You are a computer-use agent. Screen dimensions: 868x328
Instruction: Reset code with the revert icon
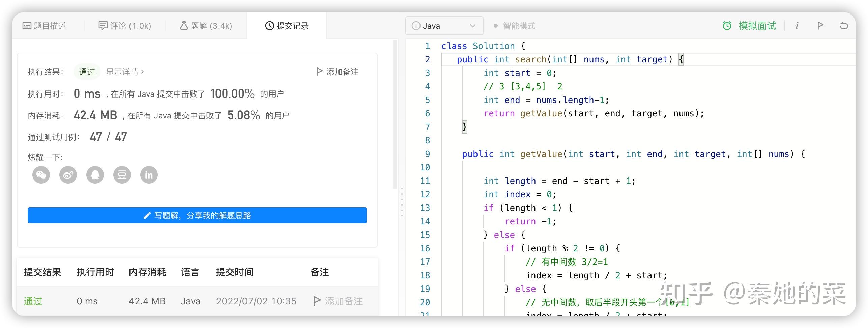(x=844, y=26)
